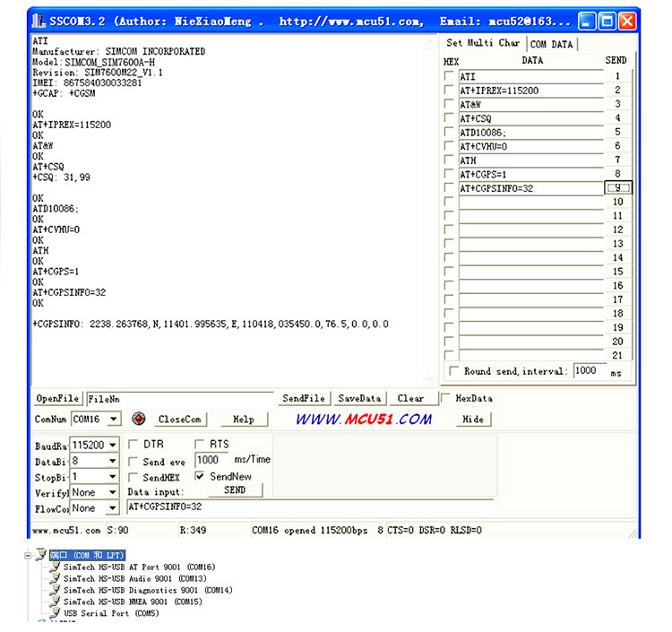Click the SimTech HS-USB Diagnostics device icon

pyautogui.click(x=55, y=590)
